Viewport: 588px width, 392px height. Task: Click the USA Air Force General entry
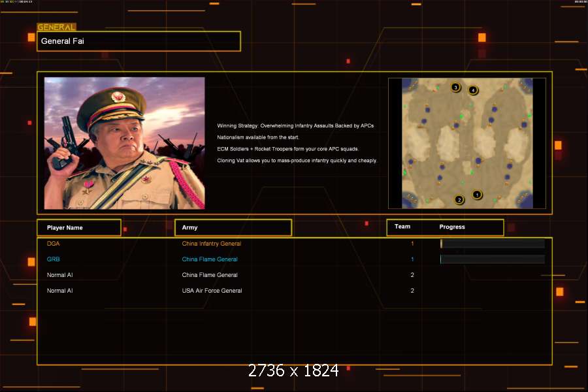click(212, 291)
